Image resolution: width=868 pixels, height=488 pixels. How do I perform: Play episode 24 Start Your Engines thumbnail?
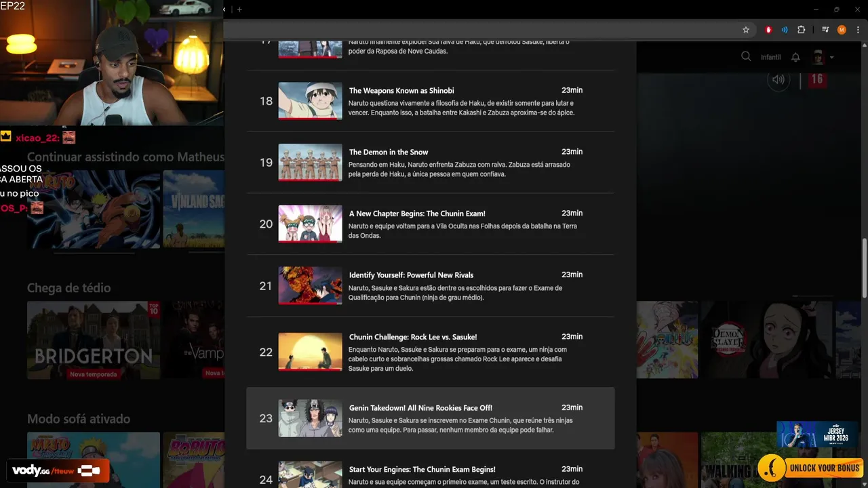pos(310,474)
